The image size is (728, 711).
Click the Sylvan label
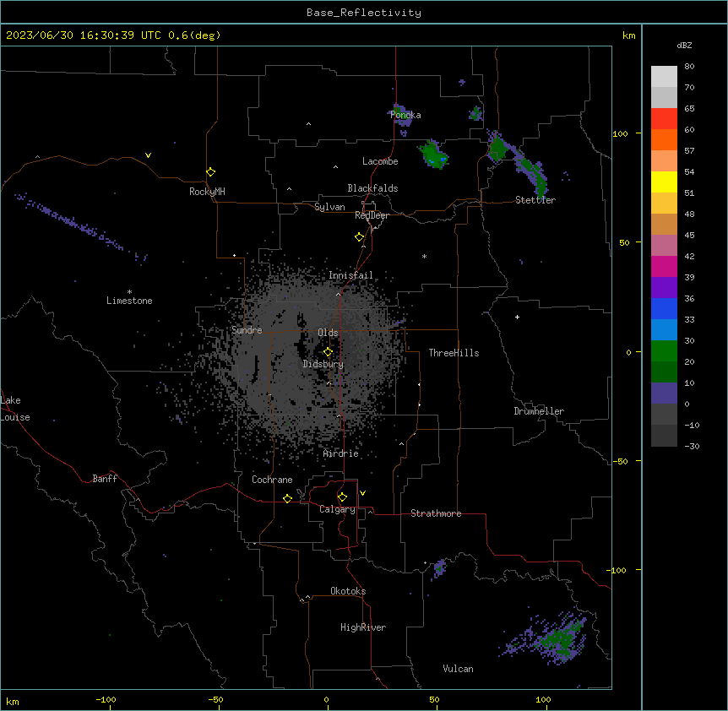(x=329, y=207)
